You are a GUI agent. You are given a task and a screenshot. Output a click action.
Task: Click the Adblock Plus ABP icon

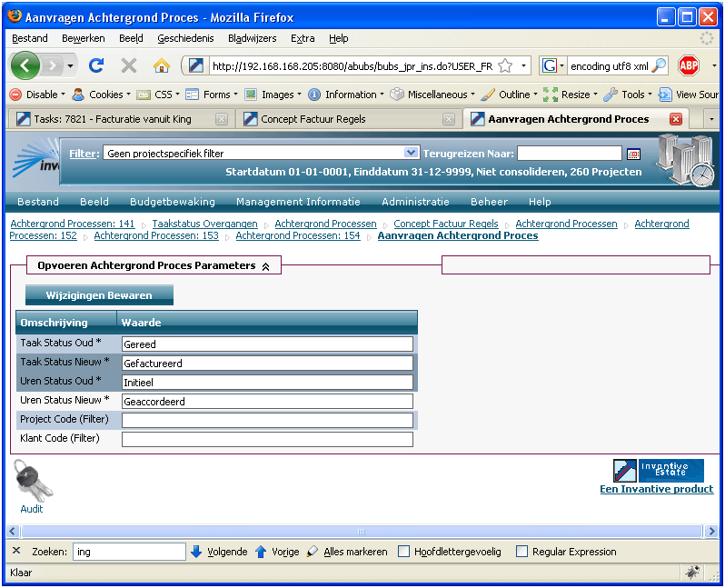pos(689,65)
